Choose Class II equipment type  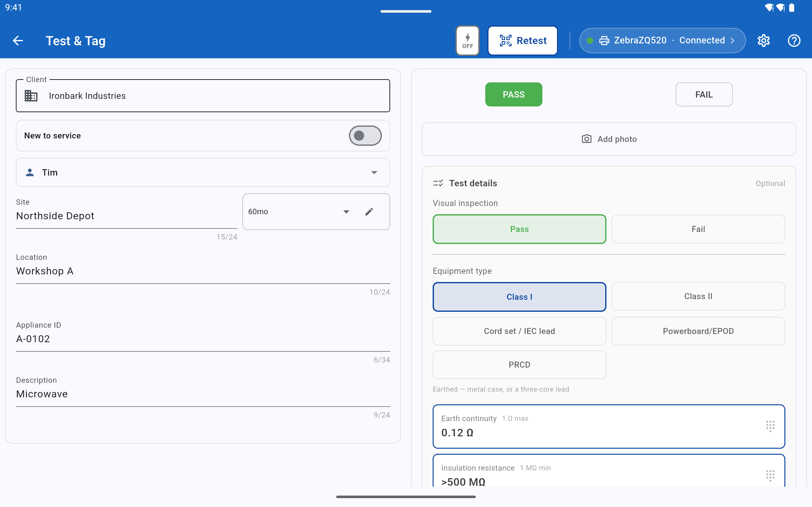(x=698, y=296)
